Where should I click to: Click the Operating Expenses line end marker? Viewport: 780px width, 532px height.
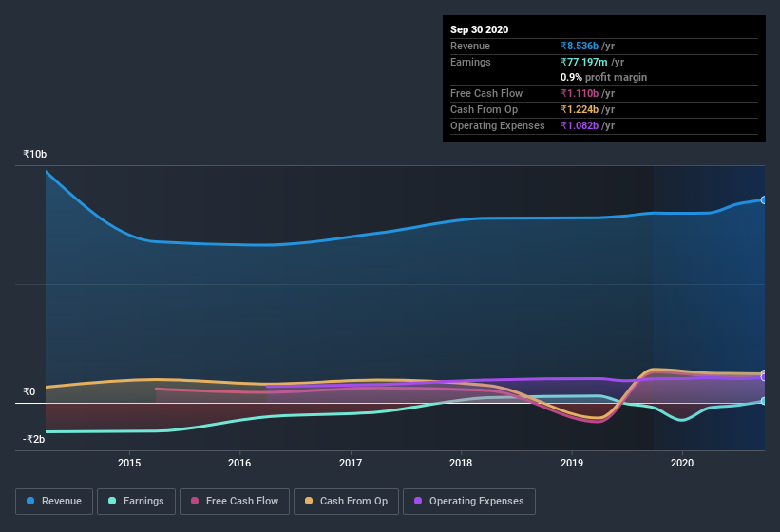pos(763,377)
